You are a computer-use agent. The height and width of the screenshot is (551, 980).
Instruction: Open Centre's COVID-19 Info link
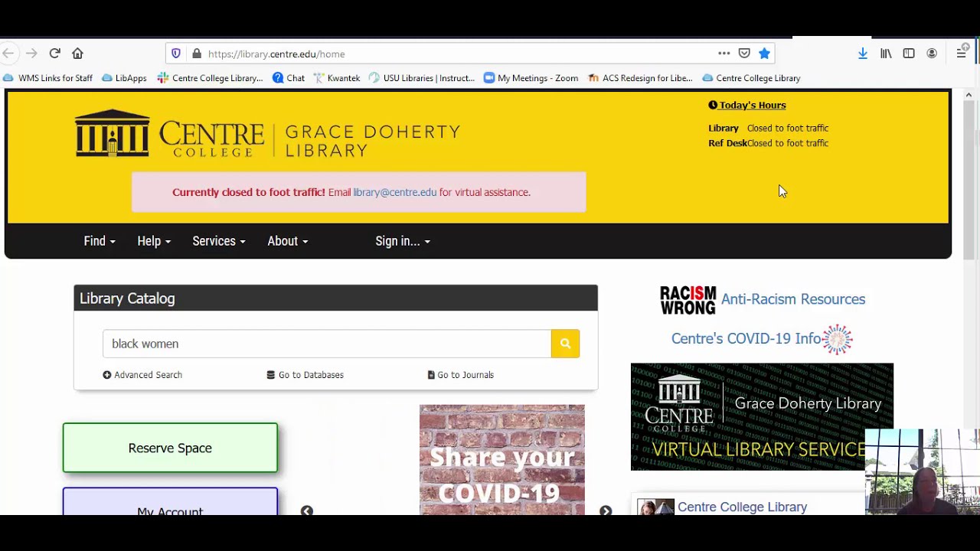point(746,338)
